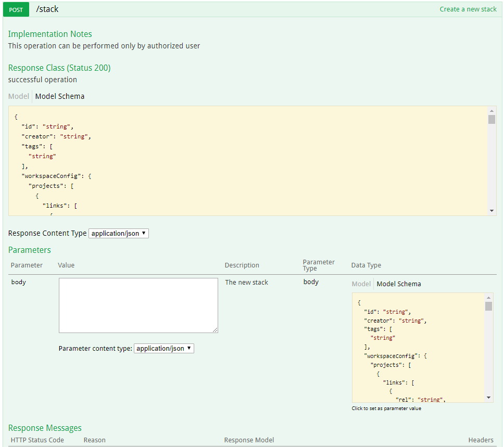The height and width of the screenshot is (447, 504).
Task: Open the Response Content Type dropdown
Action: 119,234
